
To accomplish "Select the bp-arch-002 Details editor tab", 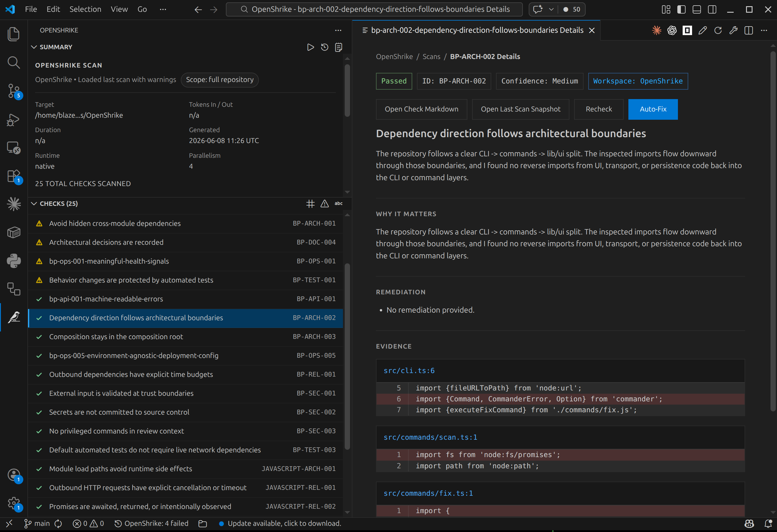I will pos(476,30).
